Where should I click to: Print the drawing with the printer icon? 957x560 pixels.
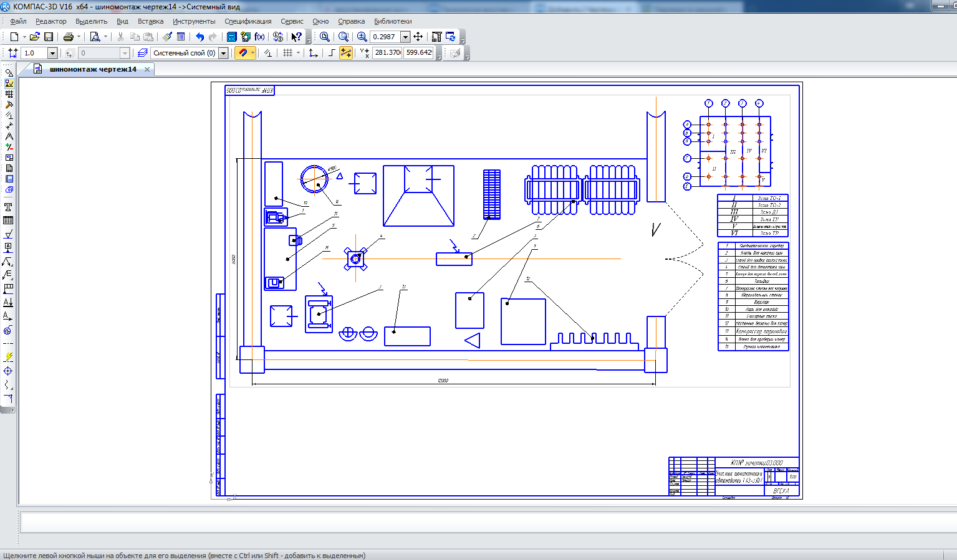point(69,37)
